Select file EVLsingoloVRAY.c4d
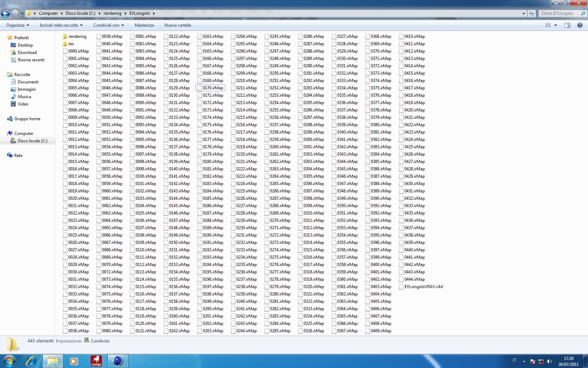Screen dimensions: 588x368 tap(421, 287)
